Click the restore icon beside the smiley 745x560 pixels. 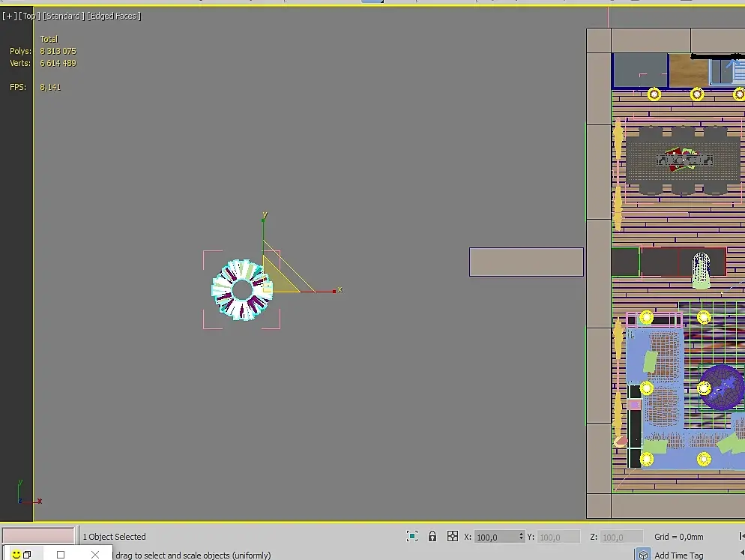(x=27, y=555)
